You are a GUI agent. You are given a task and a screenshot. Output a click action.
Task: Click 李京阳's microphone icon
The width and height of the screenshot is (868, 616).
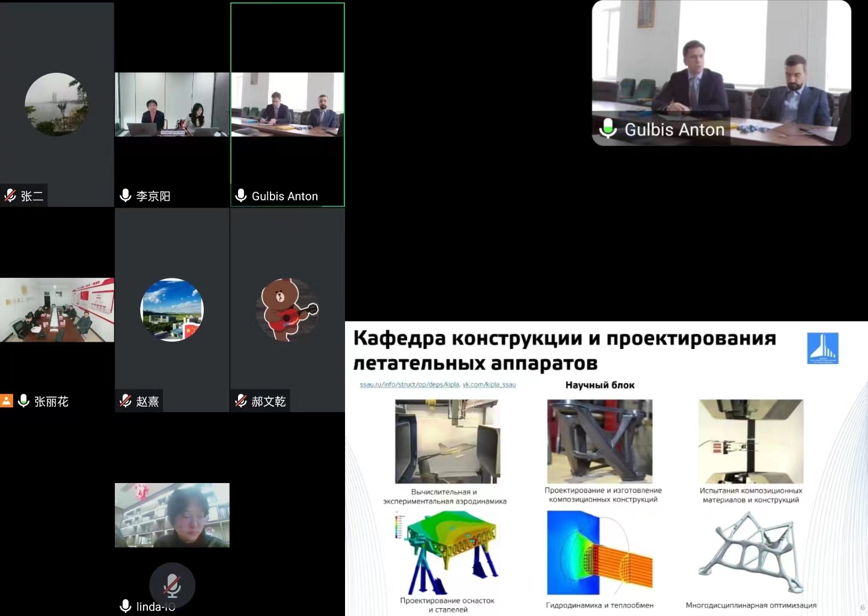[126, 196]
